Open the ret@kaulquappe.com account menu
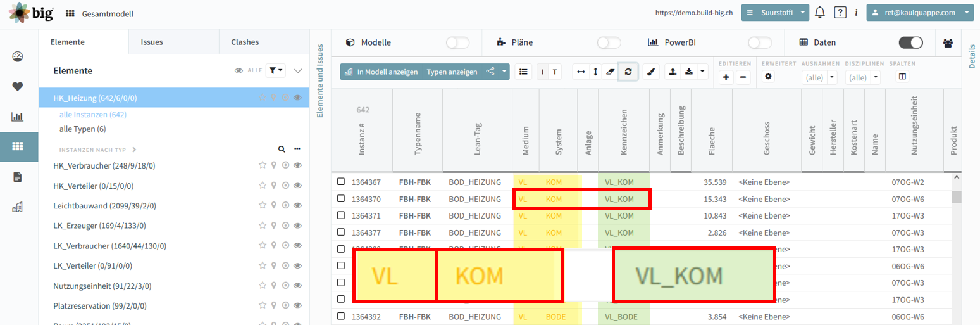 pos(920,12)
